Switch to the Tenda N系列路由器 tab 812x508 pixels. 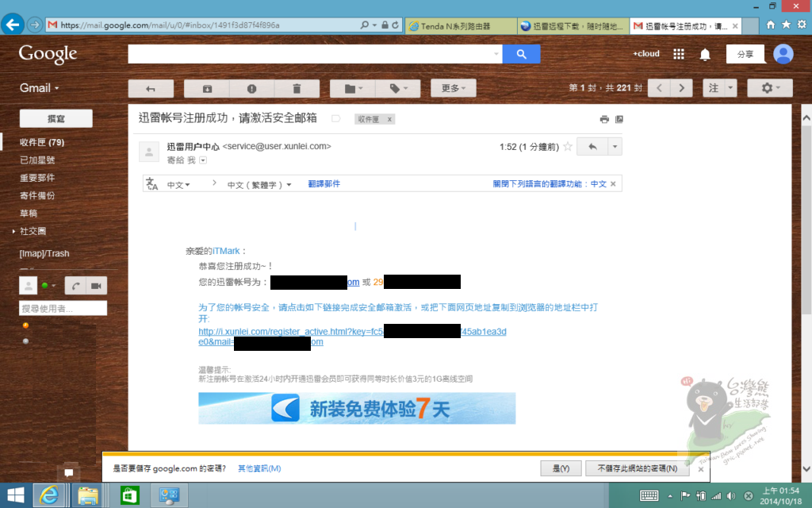tap(461, 26)
